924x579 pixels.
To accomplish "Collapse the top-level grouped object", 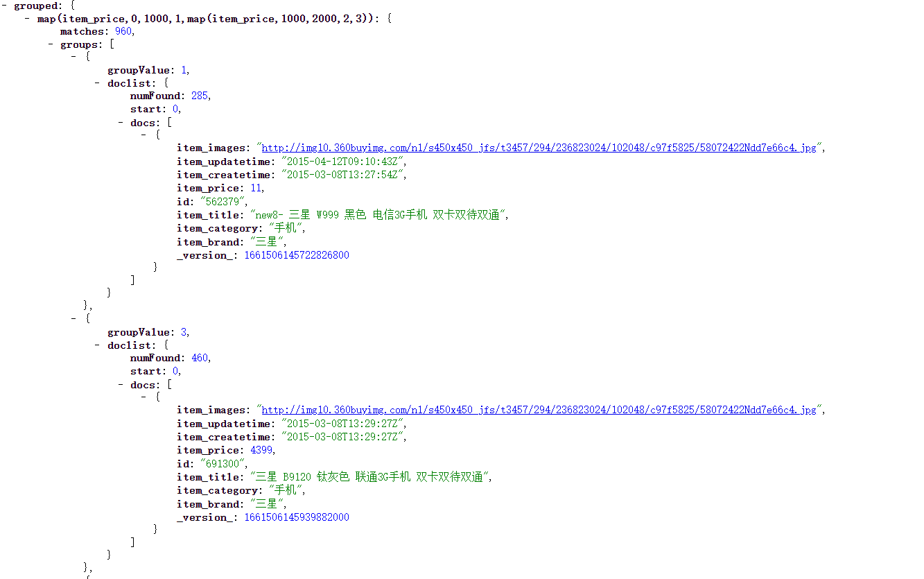I will 6,6.
